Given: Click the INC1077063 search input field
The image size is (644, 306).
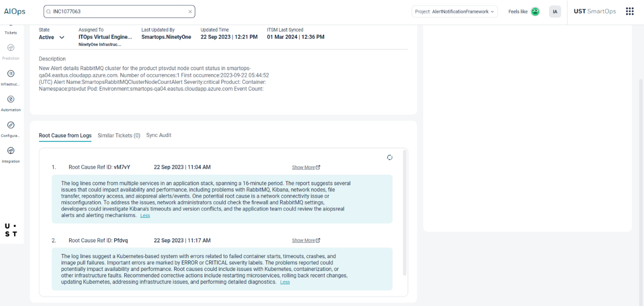Looking at the screenshot, I should (x=117, y=11).
